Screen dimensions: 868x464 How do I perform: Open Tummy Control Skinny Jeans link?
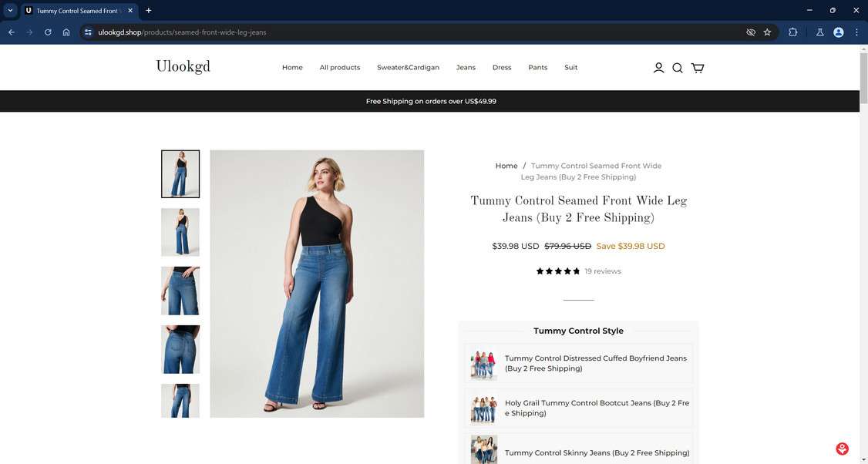tap(597, 453)
